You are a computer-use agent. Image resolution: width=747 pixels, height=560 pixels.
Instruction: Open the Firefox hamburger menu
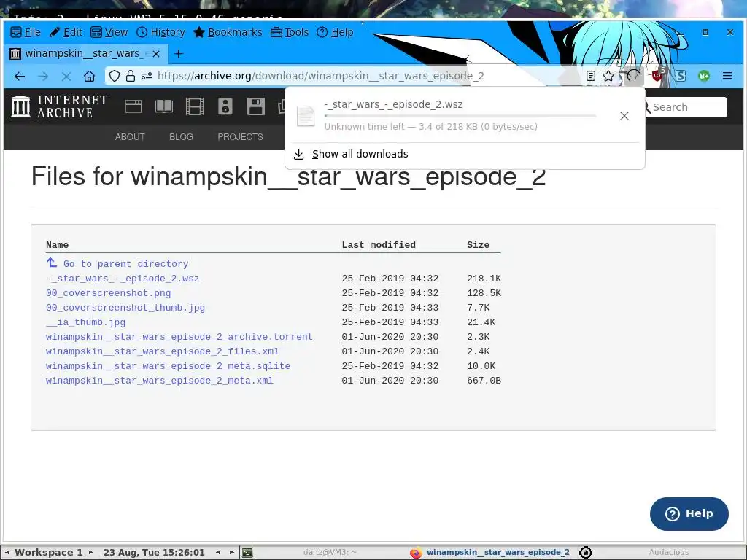tap(727, 76)
